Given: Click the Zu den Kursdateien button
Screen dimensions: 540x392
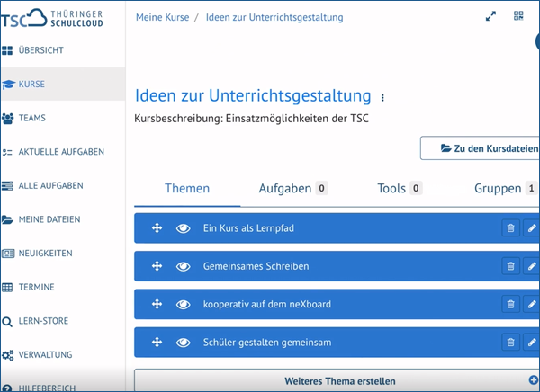Looking at the screenshot, I should (x=481, y=148).
